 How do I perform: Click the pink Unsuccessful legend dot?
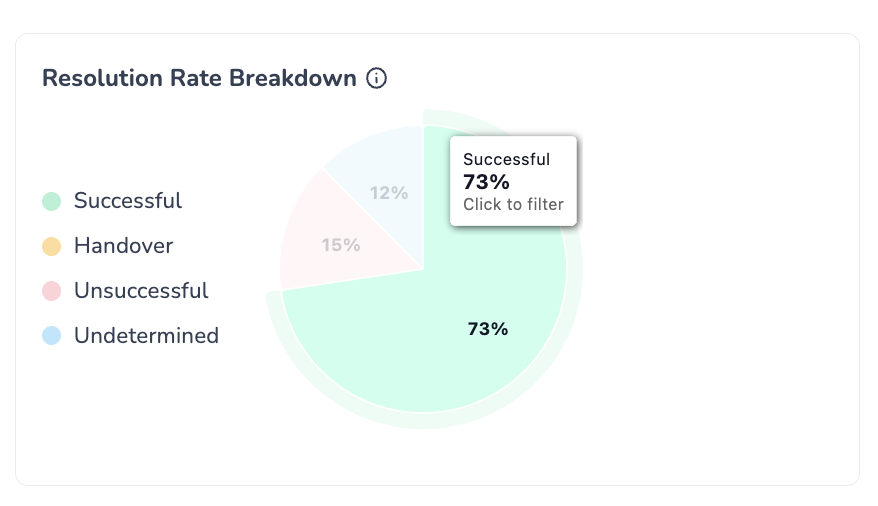[52, 291]
